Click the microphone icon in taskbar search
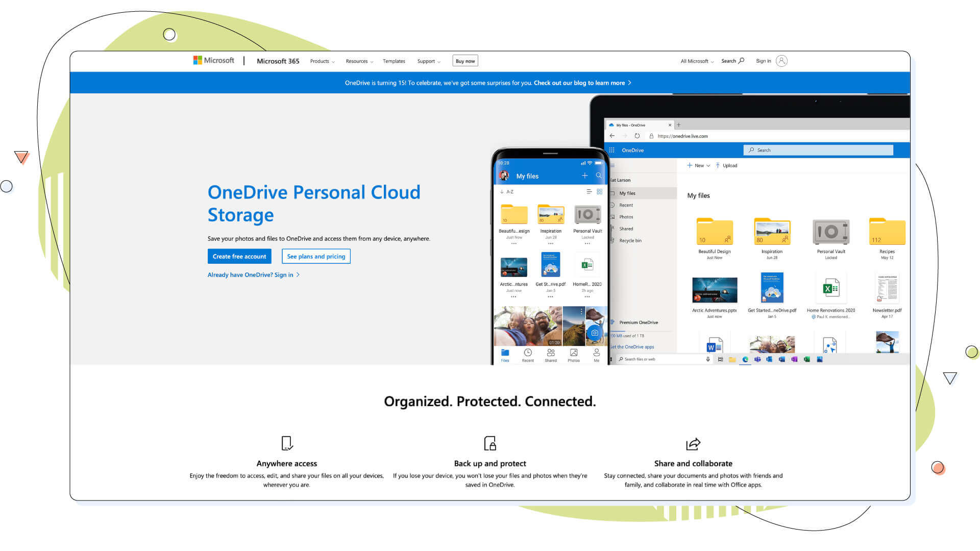Image resolution: width=980 pixels, height=551 pixels. click(x=707, y=359)
